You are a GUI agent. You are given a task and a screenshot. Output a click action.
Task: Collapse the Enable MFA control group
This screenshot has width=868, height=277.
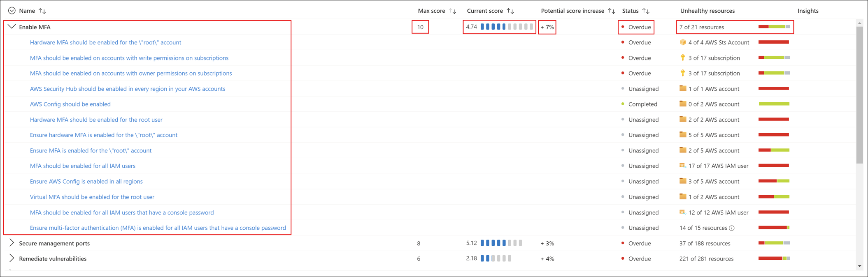[x=11, y=27]
